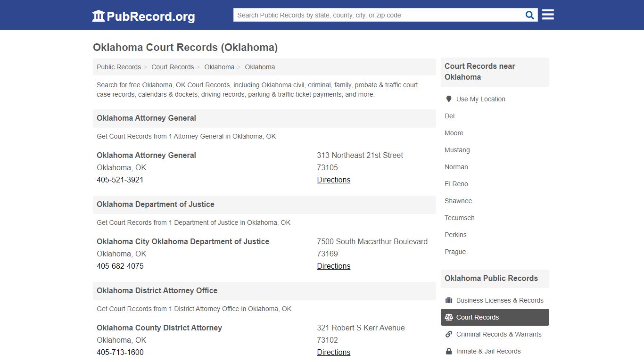The width and height of the screenshot is (644, 362).
Task: Get Directions to 321 Robert S Kerr Avenue
Action: tap(334, 352)
